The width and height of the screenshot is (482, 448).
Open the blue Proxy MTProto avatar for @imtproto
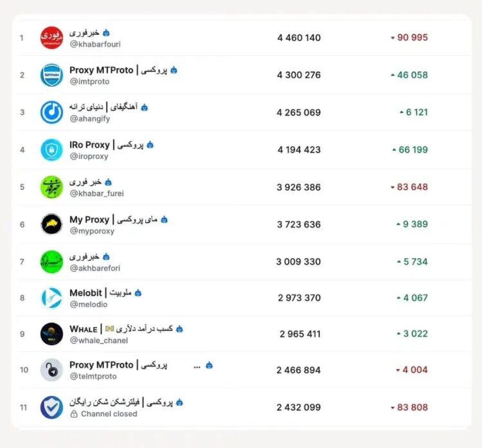51,75
